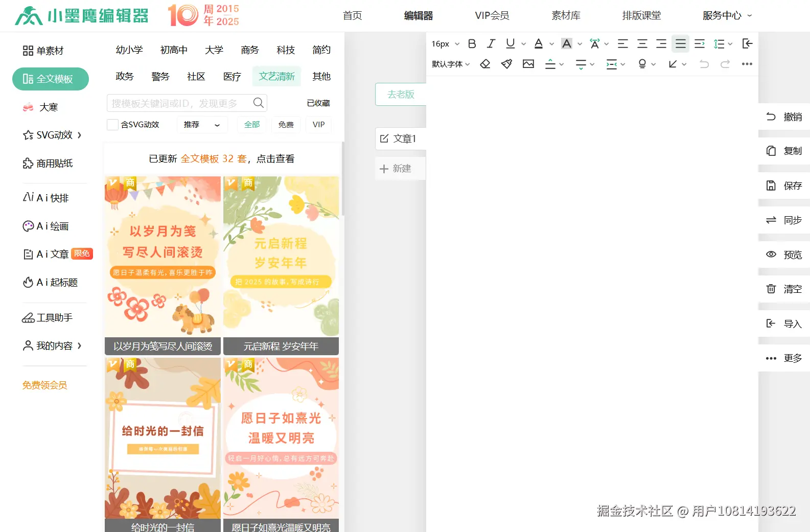Select the 全部 filter
The height and width of the screenshot is (532, 810).
[252, 125]
